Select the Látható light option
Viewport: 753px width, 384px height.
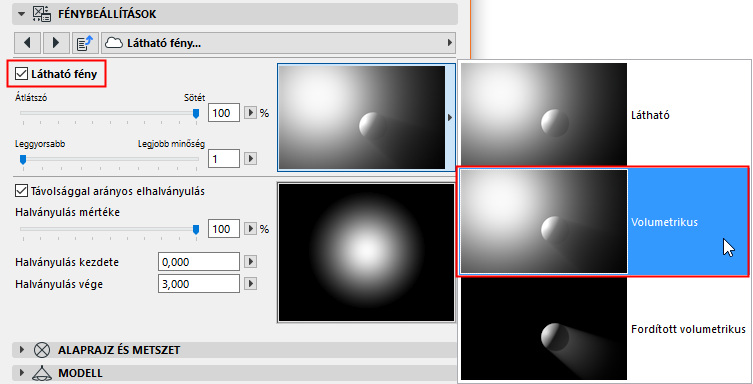[x=603, y=115]
